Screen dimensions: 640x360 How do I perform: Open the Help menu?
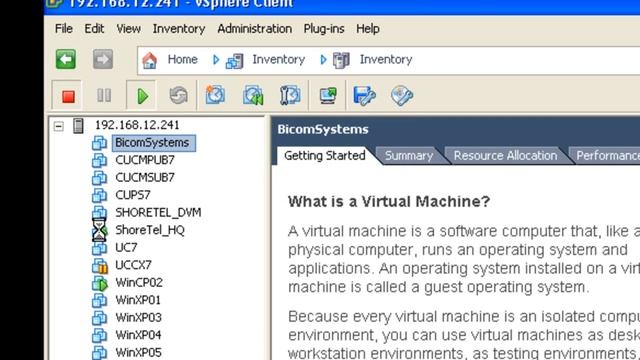point(368,29)
